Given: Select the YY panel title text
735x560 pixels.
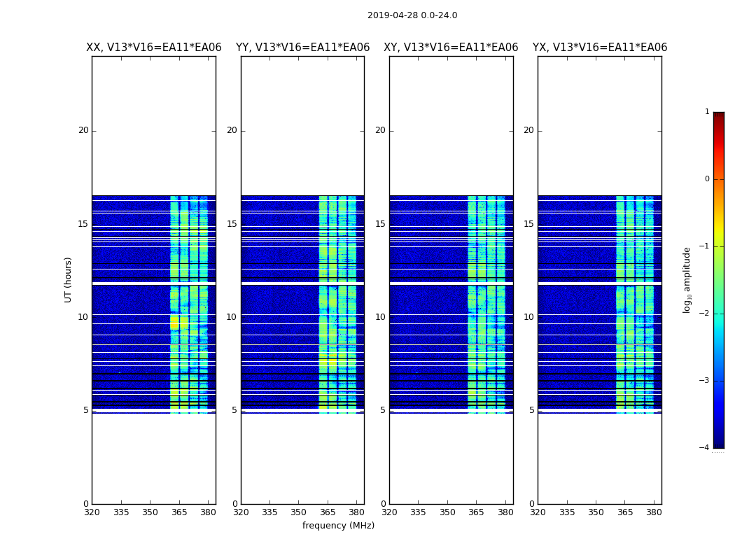Looking at the screenshot, I should (x=302, y=48).
